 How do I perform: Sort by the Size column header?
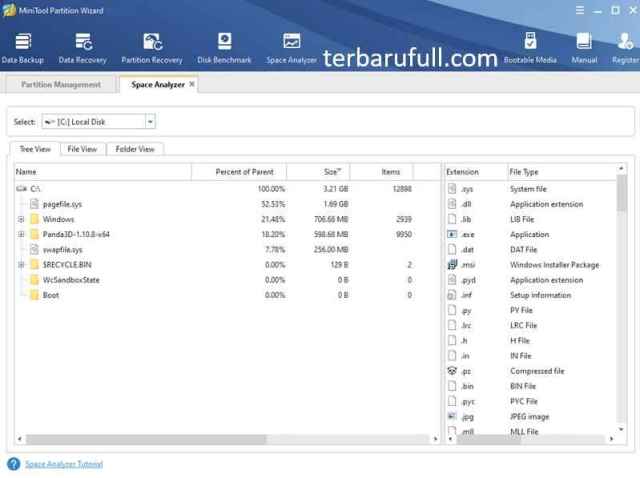click(x=318, y=172)
